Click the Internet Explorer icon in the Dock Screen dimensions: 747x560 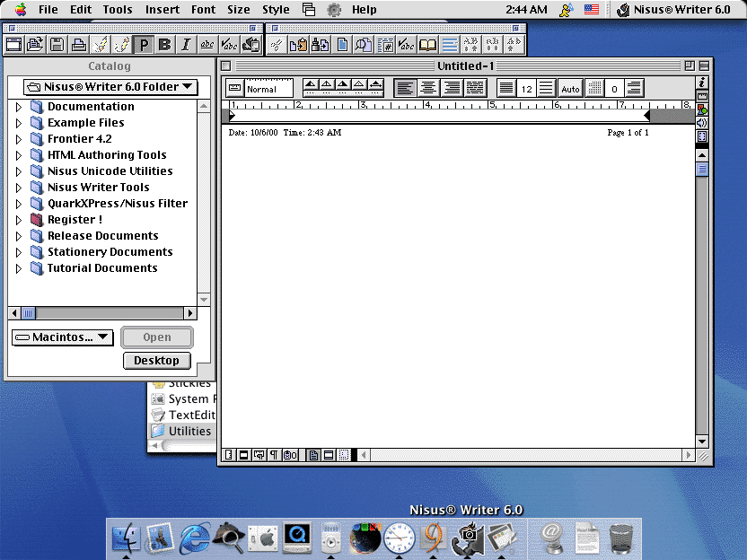tap(194, 538)
